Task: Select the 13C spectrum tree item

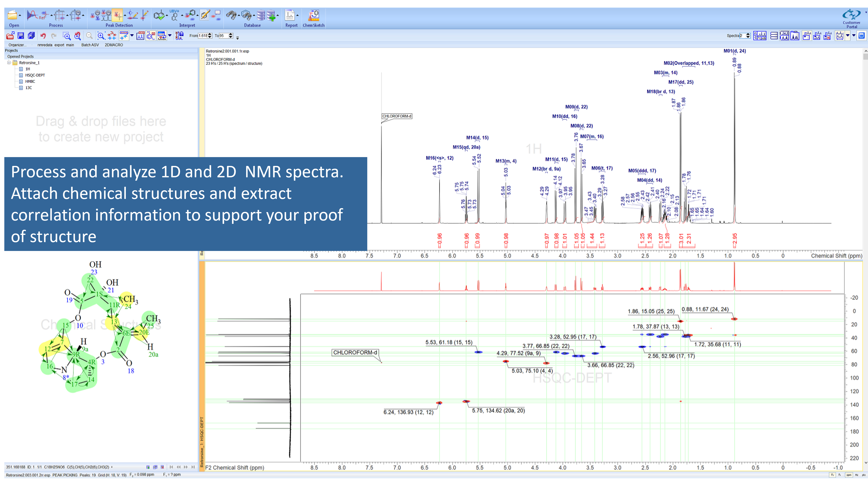Action: click(x=29, y=88)
